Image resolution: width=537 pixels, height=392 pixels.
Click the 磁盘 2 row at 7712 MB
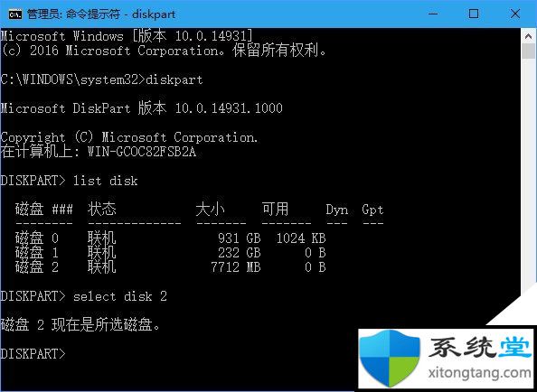click(x=170, y=266)
